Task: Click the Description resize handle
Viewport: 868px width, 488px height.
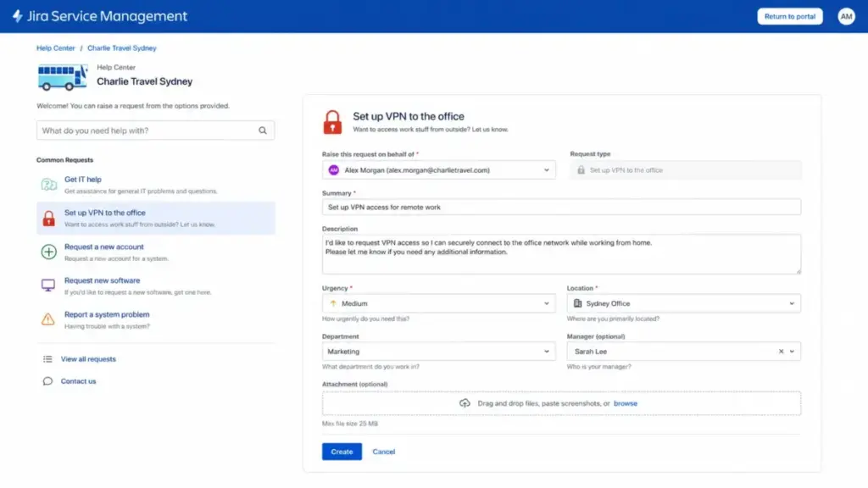Action: point(798,270)
